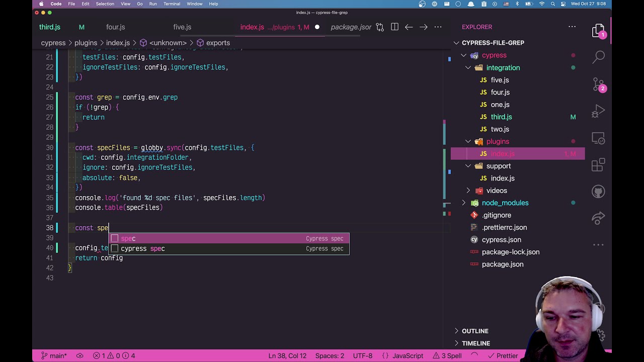The width and height of the screenshot is (644, 362).
Task: Select the 'cypress spec' autocomplete suggestion
Action: tap(229, 249)
